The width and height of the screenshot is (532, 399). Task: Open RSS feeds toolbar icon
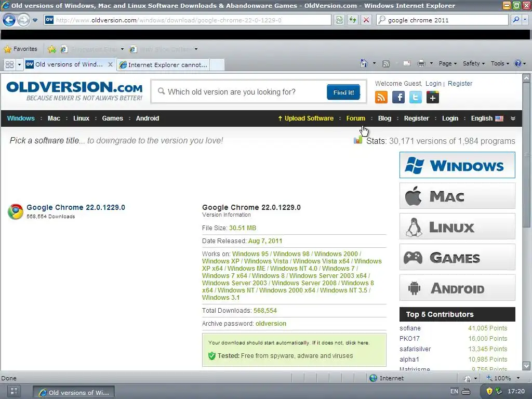pos(386,63)
